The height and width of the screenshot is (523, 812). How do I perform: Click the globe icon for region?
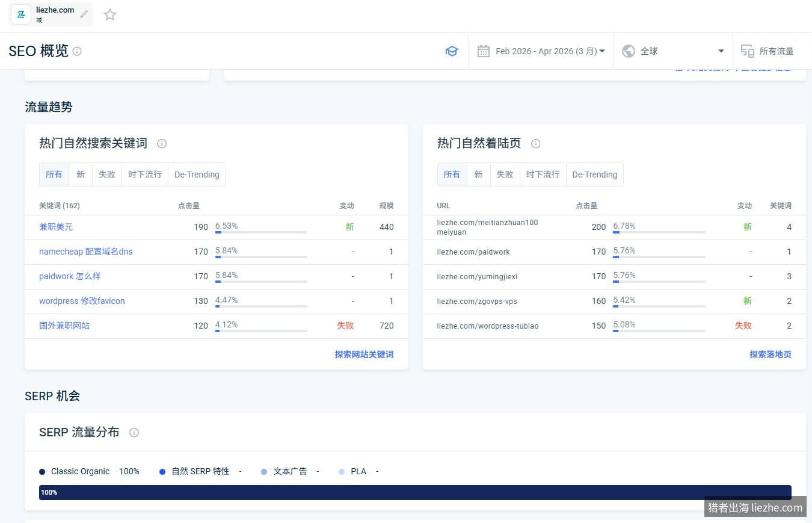click(629, 51)
